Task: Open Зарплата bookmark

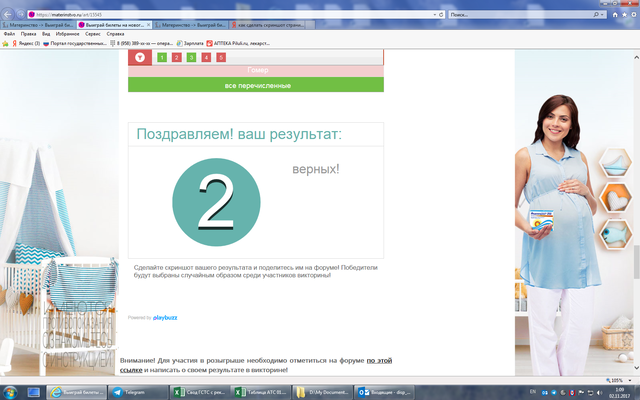Action: point(190,43)
